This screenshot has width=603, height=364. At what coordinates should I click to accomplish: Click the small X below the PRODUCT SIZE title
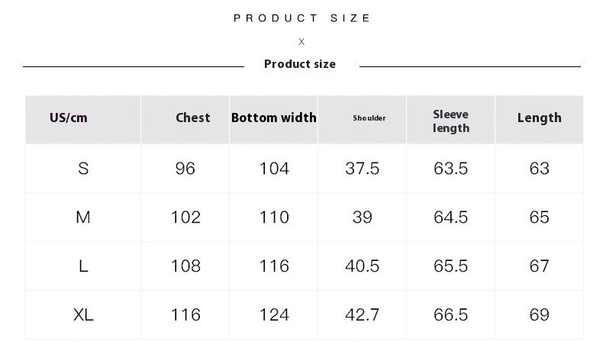point(301,42)
